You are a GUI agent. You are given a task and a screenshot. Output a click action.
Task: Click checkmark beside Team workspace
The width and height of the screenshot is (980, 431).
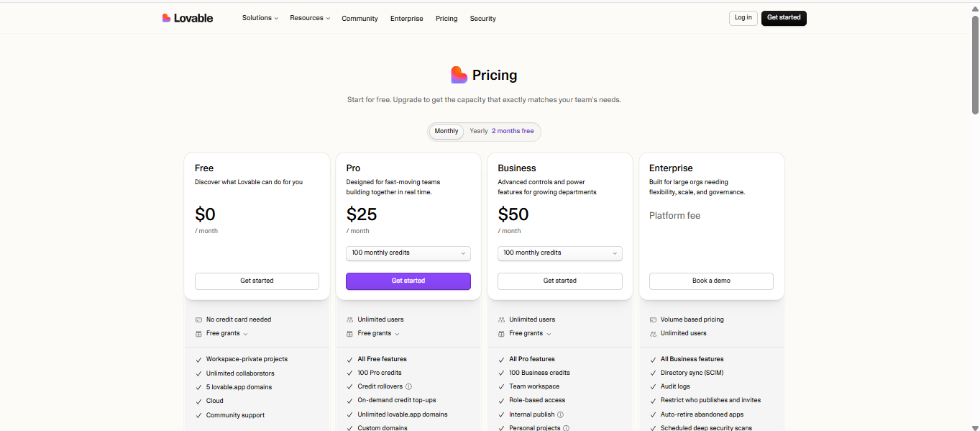pyautogui.click(x=501, y=386)
